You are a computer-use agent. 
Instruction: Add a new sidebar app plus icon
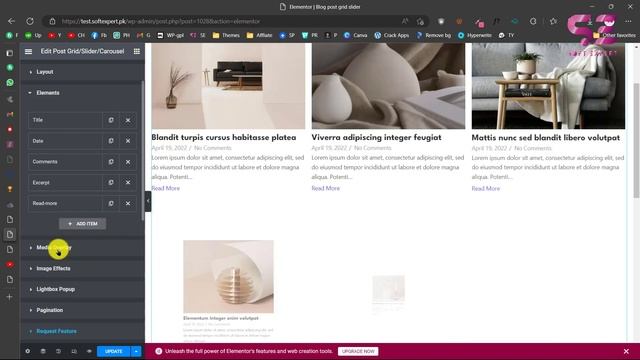(x=10, y=297)
